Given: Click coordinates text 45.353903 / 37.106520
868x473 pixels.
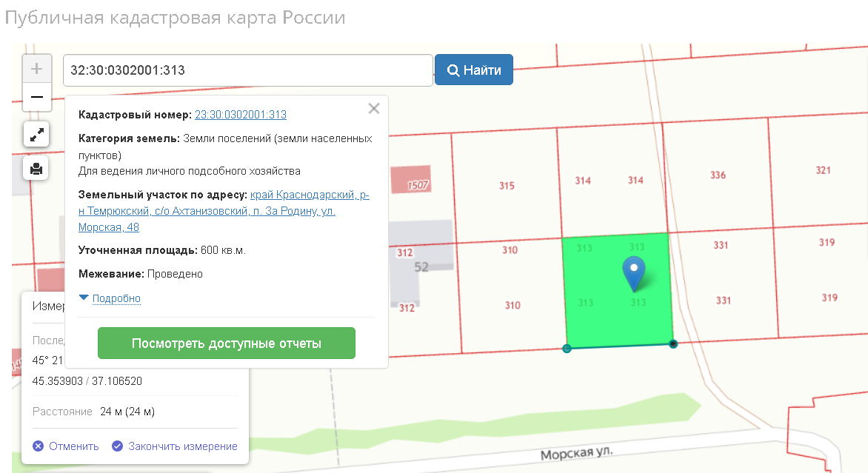Looking at the screenshot, I should pyautogui.click(x=87, y=381).
